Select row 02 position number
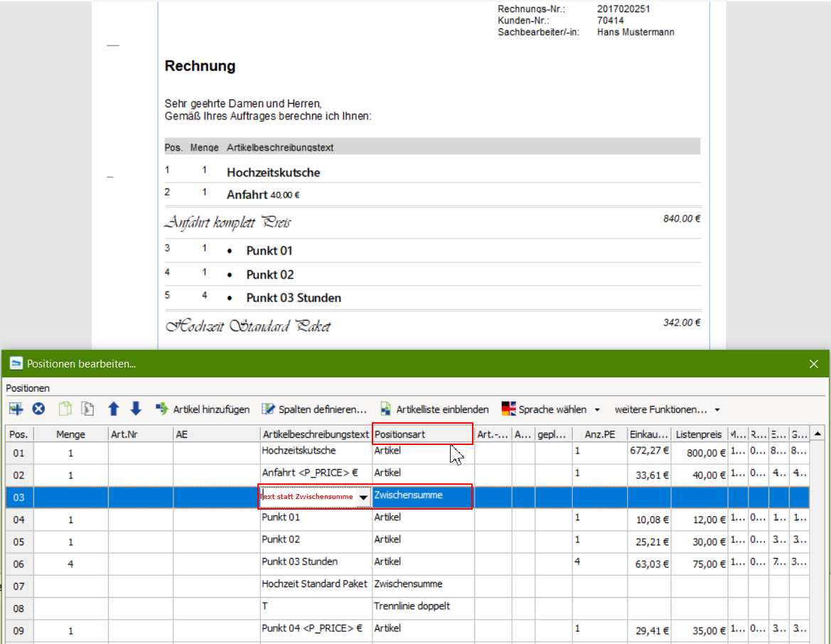Viewport: 831px width, 644px height. click(x=19, y=476)
